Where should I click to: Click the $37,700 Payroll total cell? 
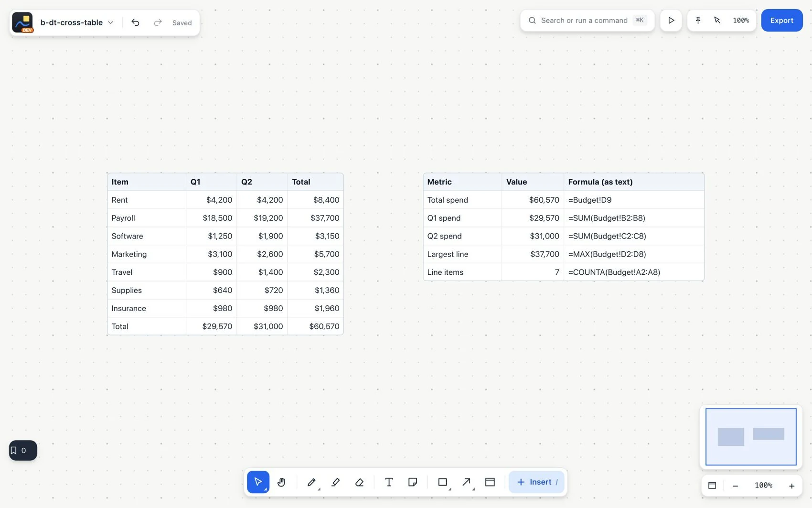(x=315, y=218)
